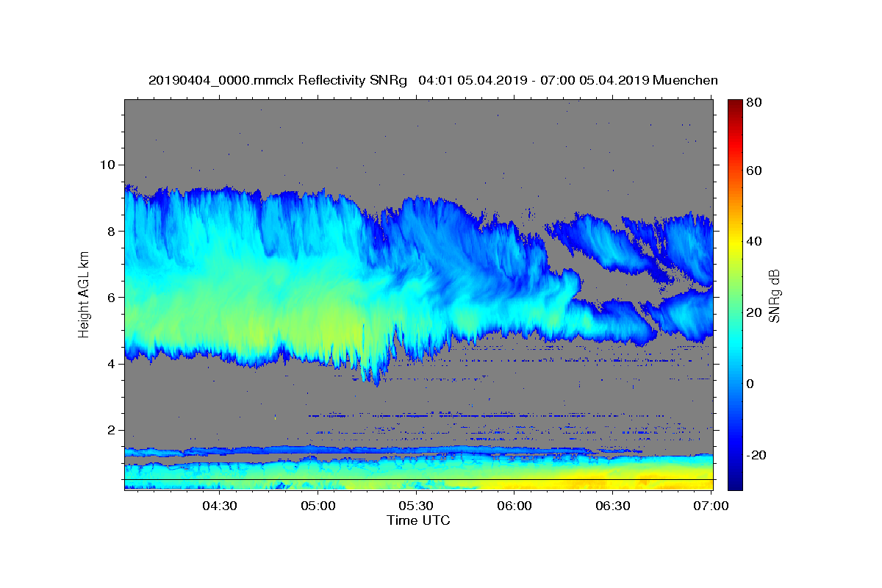The width and height of the screenshot is (882, 588).
Task: Click the 07:00 time tick label
Action: [711, 506]
